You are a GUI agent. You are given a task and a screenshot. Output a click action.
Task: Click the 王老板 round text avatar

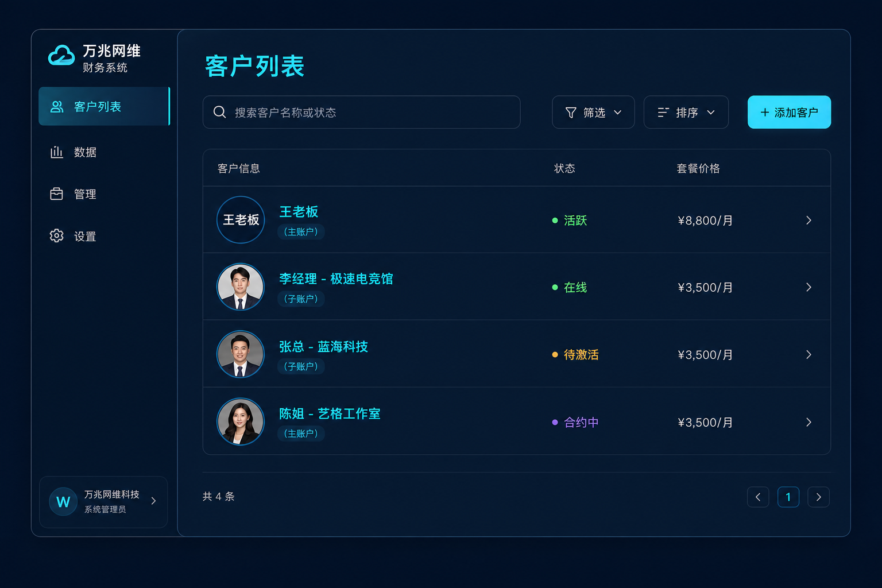point(241,220)
